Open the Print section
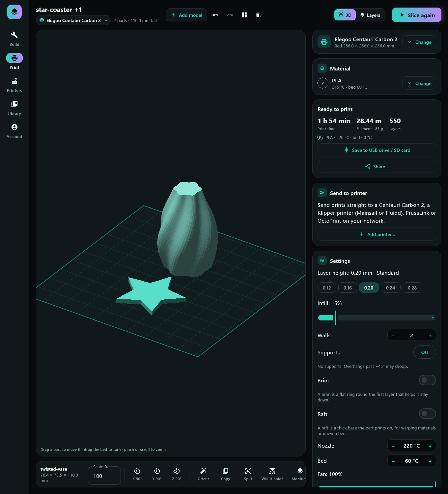Image resolution: width=448 pixels, height=494 pixels. [x=14, y=62]
